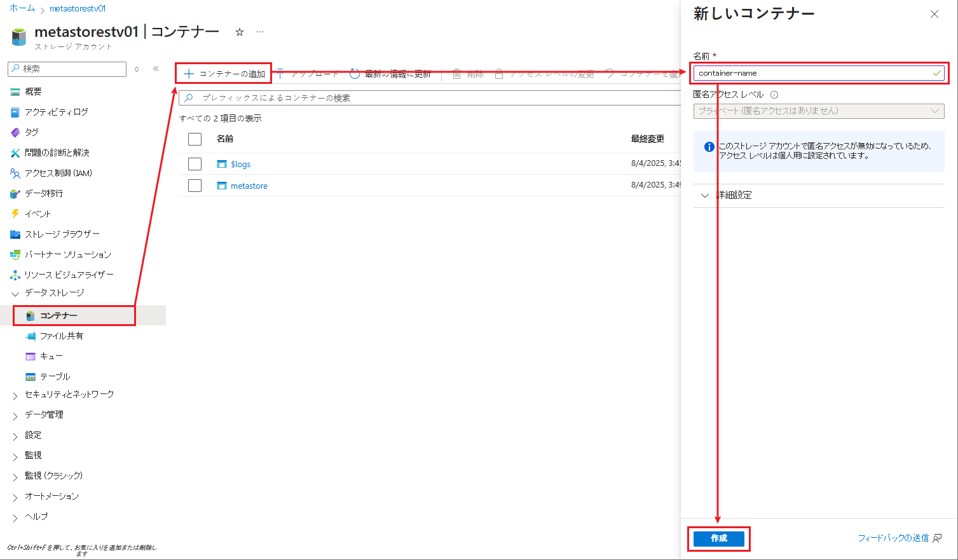The width and height of the screenshot is (958, 560).
Task: Open the $logs container link
Action: tap(240, 164)
